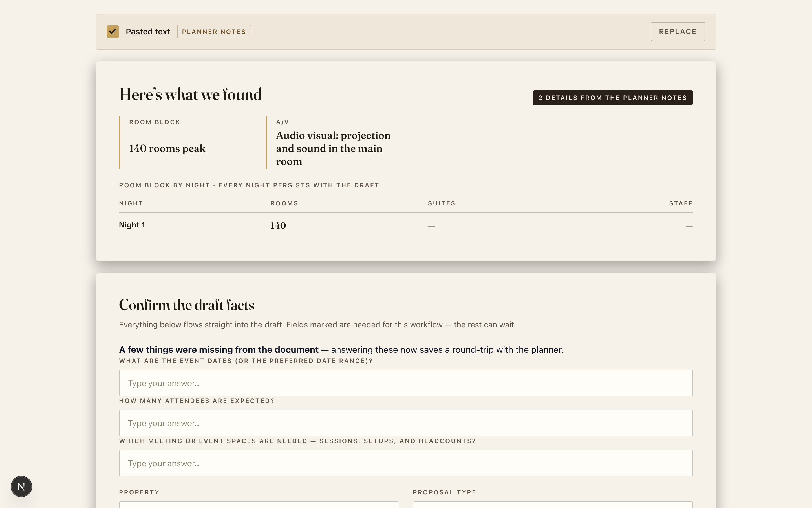The width and height of the screenshot is (812, 508).
Task: Open the Property field
Action: click(x=259, y=505)
